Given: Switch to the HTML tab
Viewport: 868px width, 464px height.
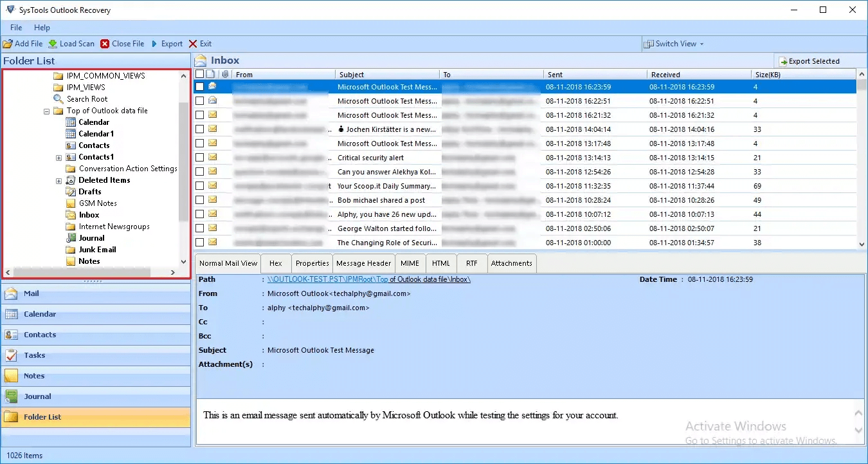Looking at the screenshot, I should pos(441,263).
